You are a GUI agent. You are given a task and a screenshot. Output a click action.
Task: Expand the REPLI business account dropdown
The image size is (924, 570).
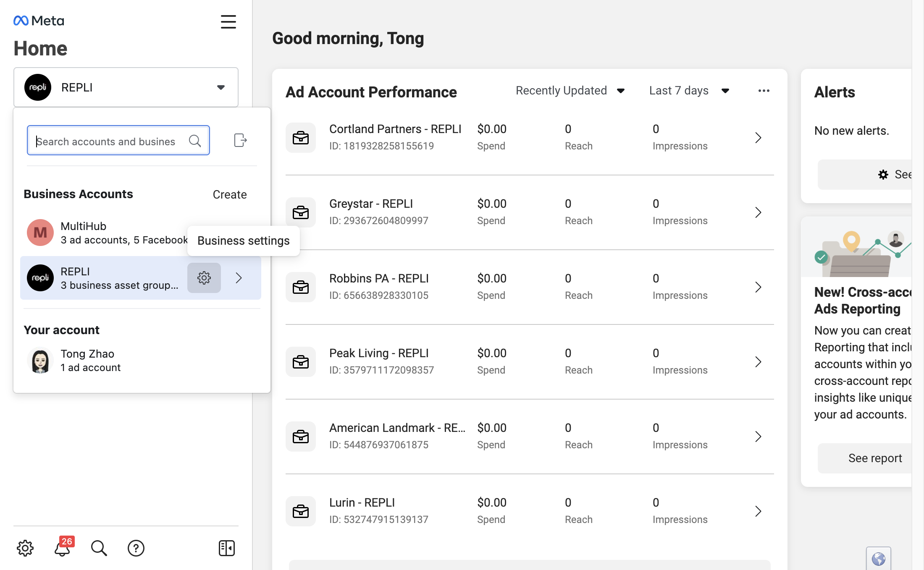pyautogui.click(x=126, y=87)
